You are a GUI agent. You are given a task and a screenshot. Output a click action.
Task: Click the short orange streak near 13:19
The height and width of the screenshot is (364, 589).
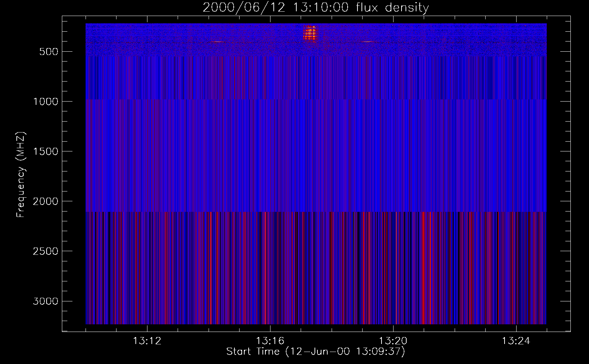click(x=368, y=42)
